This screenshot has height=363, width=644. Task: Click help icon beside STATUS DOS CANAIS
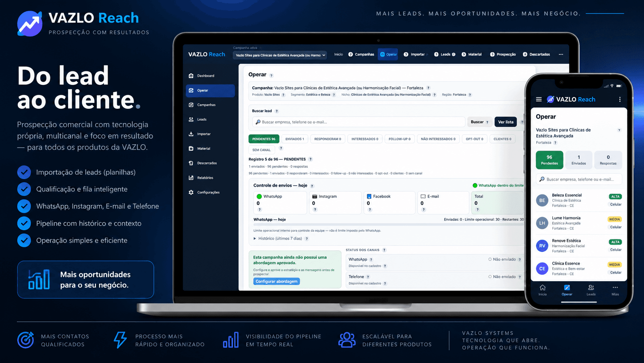point(384,250)
